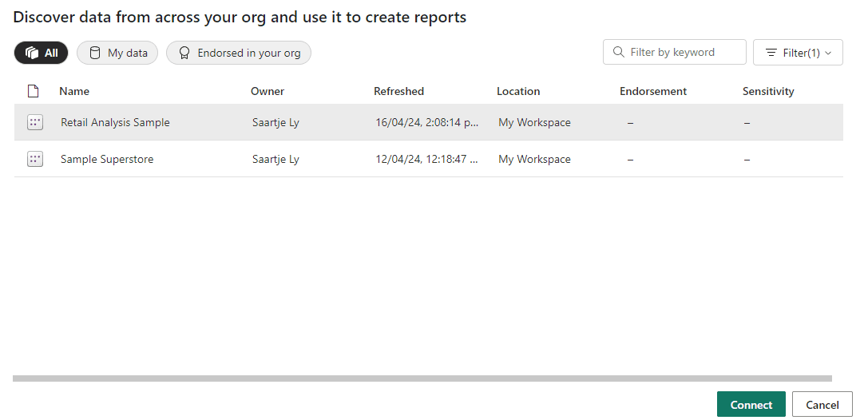Click the ribbon badge icon in Endorsed pill
The height and width of the screenshot is (420, 868).
(x=184, y=53)
